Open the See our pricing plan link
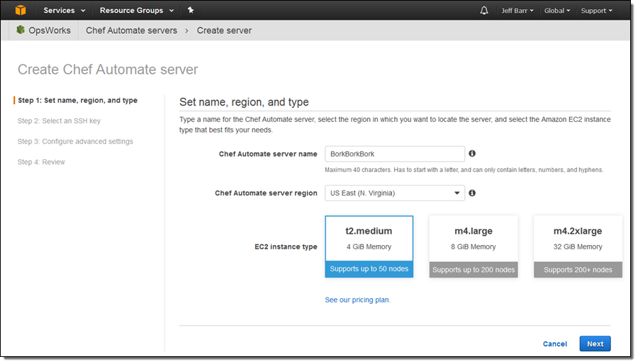Screen dimensions: 638x364 pyautogui.click(x=357, y=300)
